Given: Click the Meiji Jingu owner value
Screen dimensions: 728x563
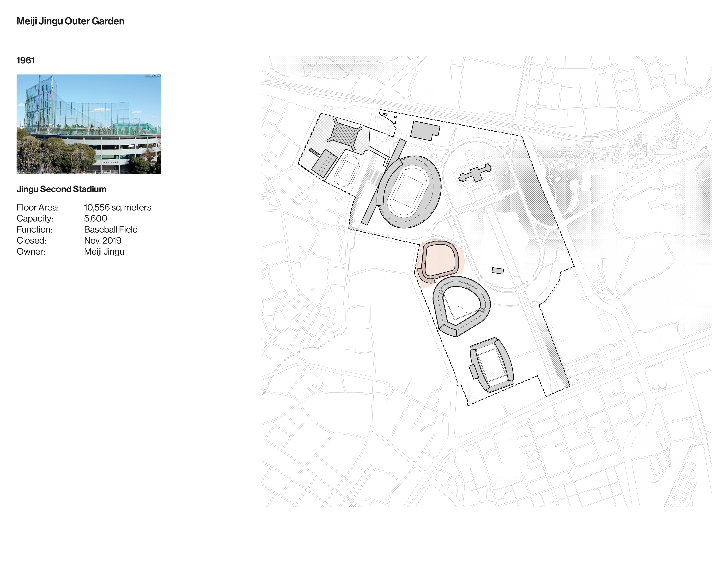Looking at the screenshot, I should pos(104,252).
